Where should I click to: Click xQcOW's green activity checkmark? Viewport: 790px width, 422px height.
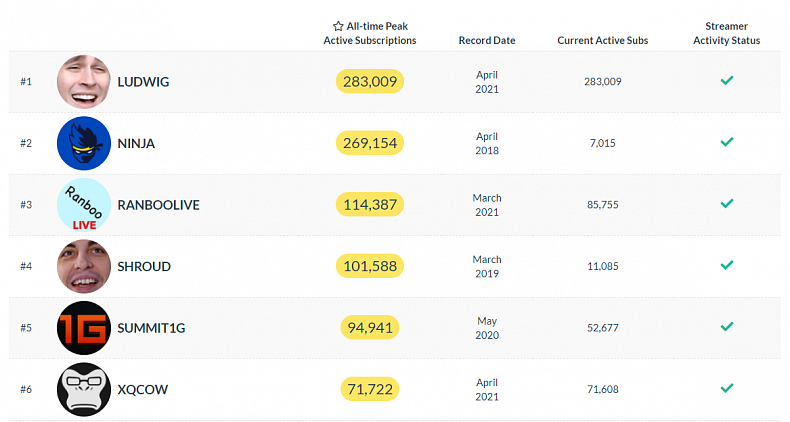click(727, 388)
